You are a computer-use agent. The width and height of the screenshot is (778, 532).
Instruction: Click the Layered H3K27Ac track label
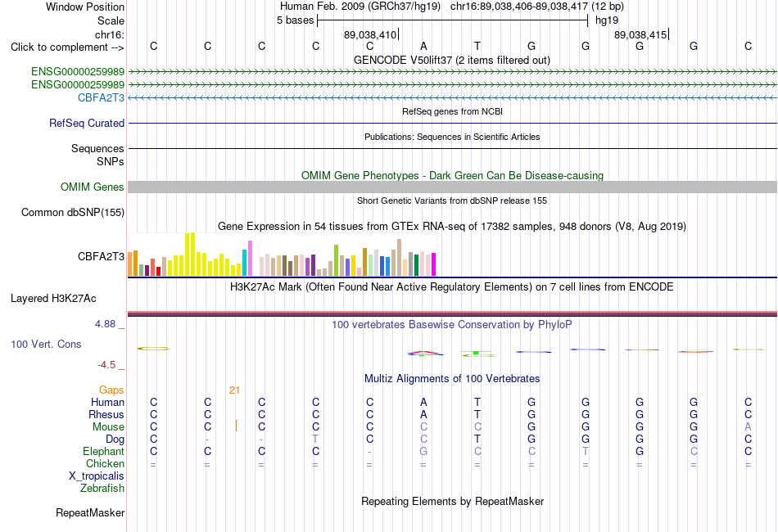53,299
